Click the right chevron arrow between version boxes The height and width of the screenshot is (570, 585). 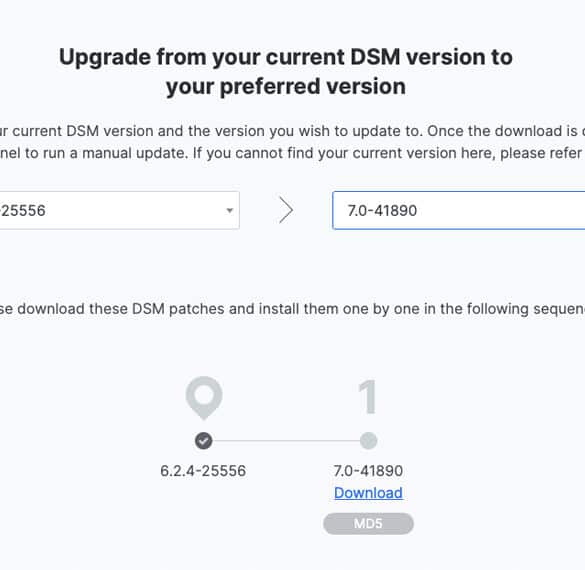[286, 210]
